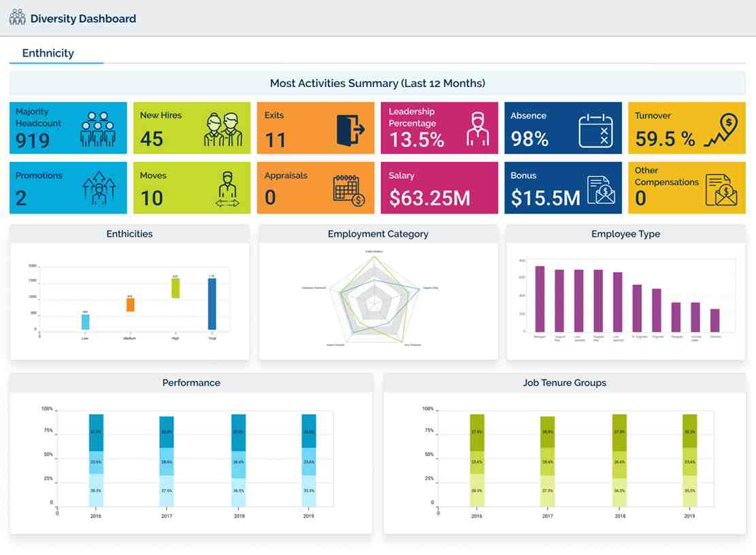The width and height of the screenshot is (756, 555).
Task: Click the Exits door icon
Action: coord(350,130)
